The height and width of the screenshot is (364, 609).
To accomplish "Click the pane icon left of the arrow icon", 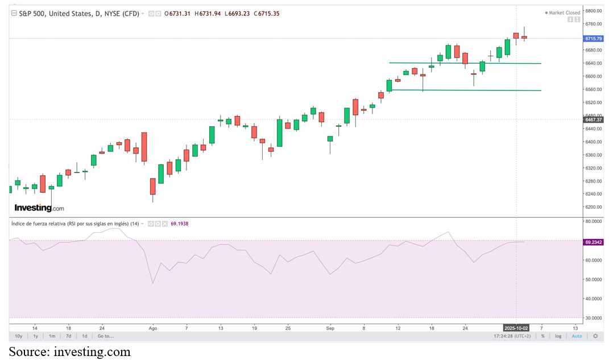I will coord(570,20).
